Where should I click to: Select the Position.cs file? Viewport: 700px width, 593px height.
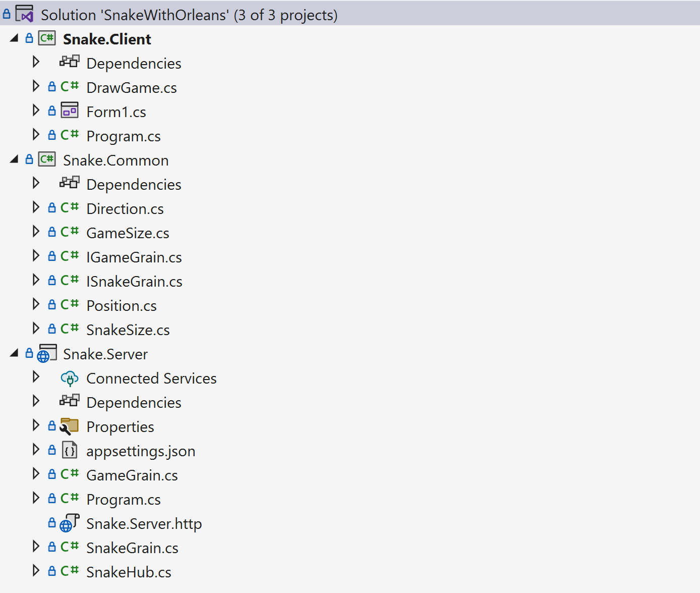point(122,306)
